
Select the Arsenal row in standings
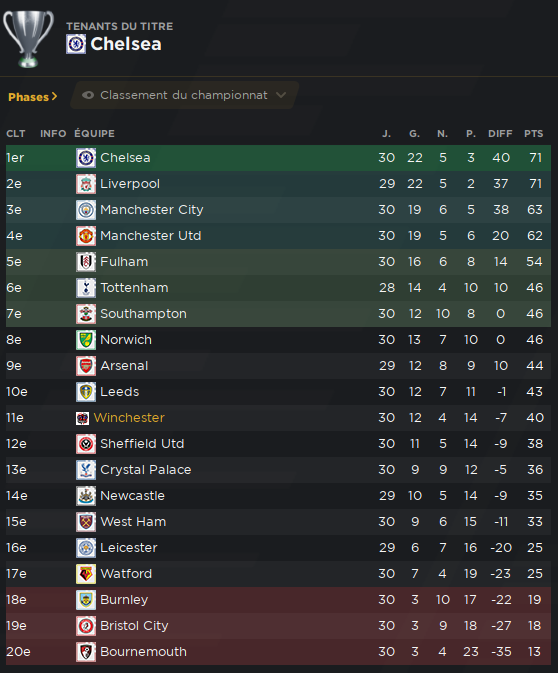click(x=279, y=366)
